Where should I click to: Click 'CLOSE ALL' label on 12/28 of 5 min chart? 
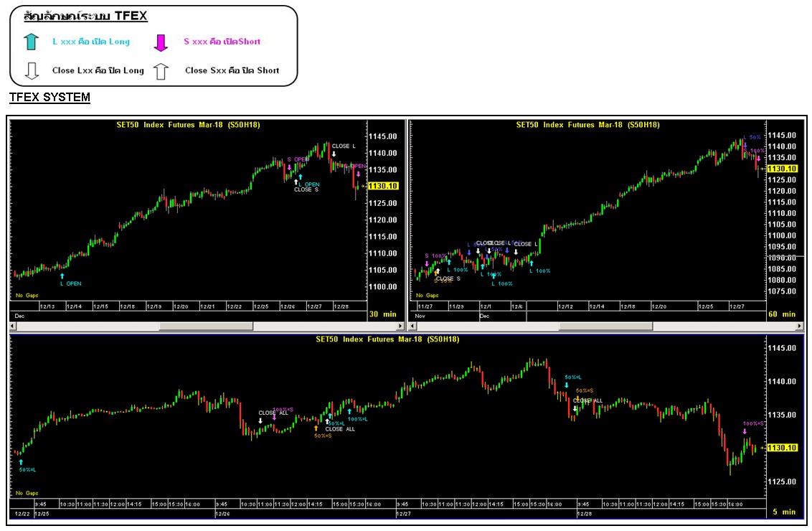587,401
